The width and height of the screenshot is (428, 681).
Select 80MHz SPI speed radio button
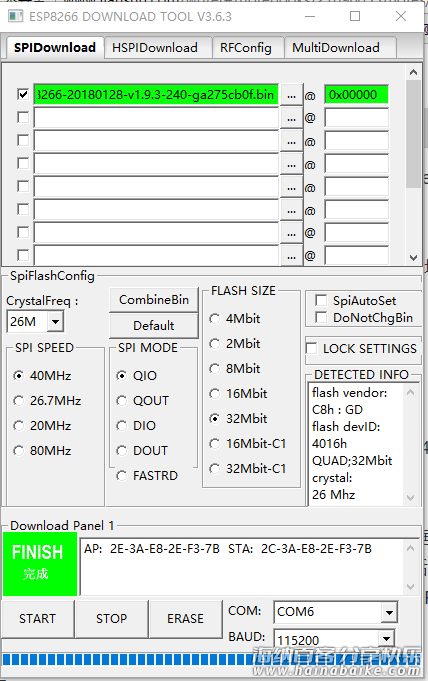click(x=19, y=451)
